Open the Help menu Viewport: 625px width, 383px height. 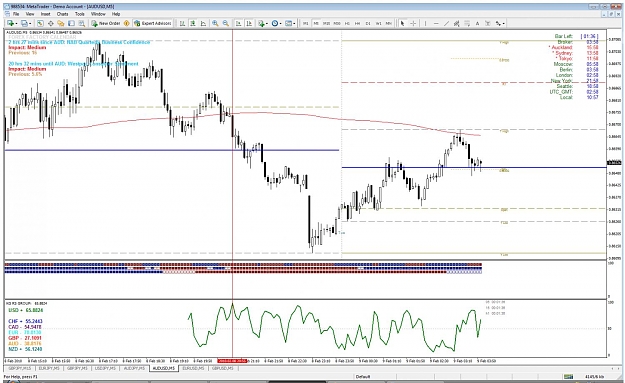click(116, 14)
